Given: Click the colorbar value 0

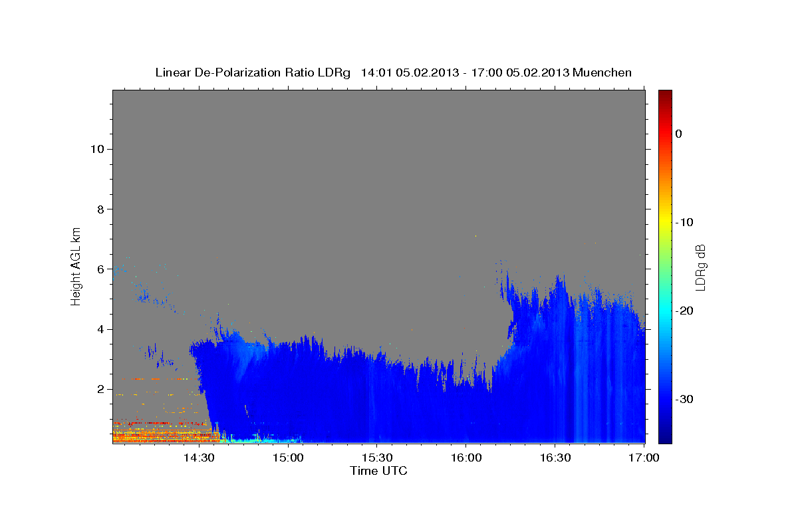Looking at the screenshot, I should coord(678,134).
